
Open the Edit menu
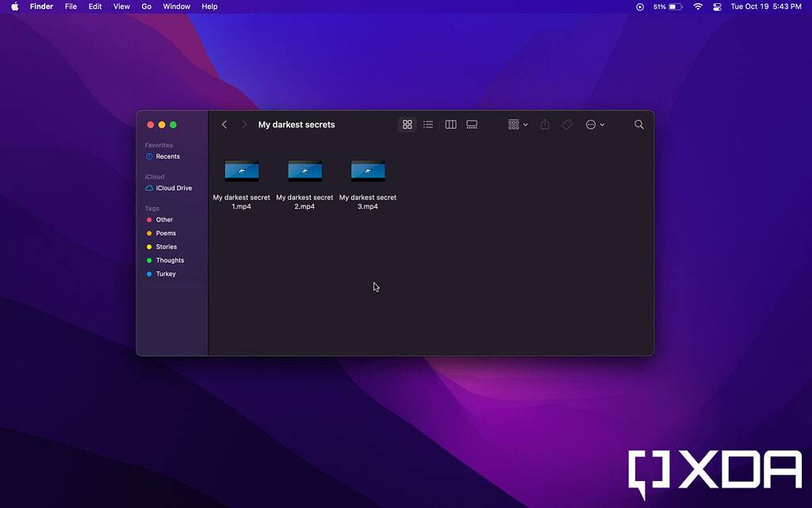pos(95,6)
